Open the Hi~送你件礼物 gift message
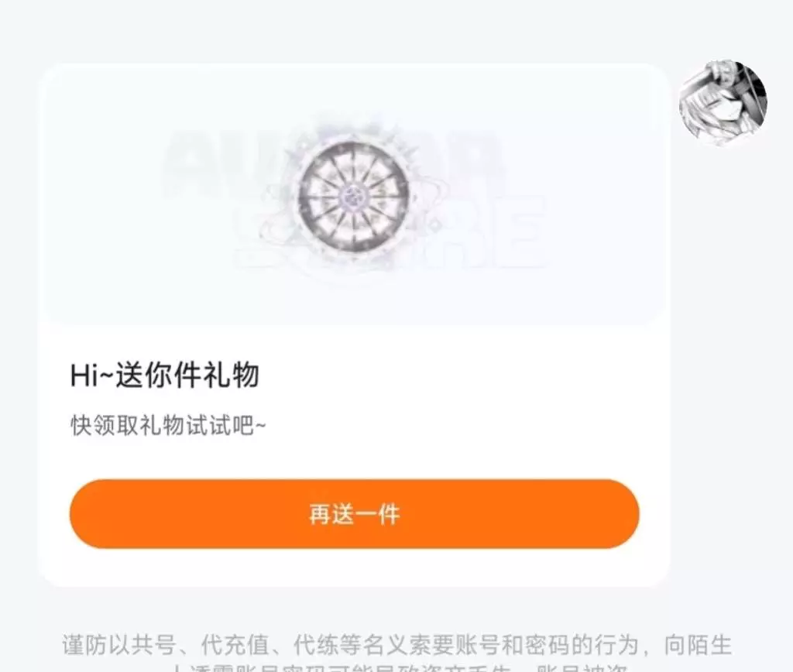 (x=164, y=375)
